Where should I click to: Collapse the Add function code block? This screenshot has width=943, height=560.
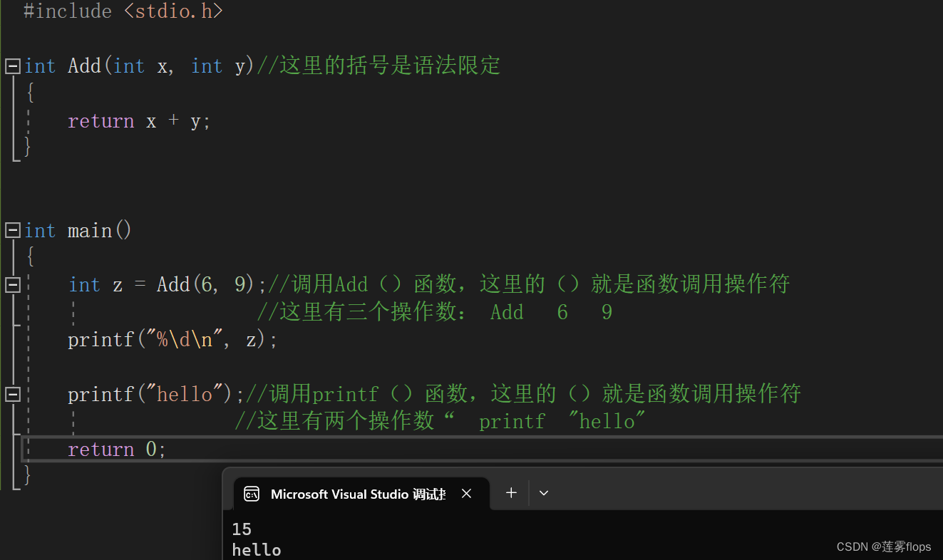[x=12, y=66]
